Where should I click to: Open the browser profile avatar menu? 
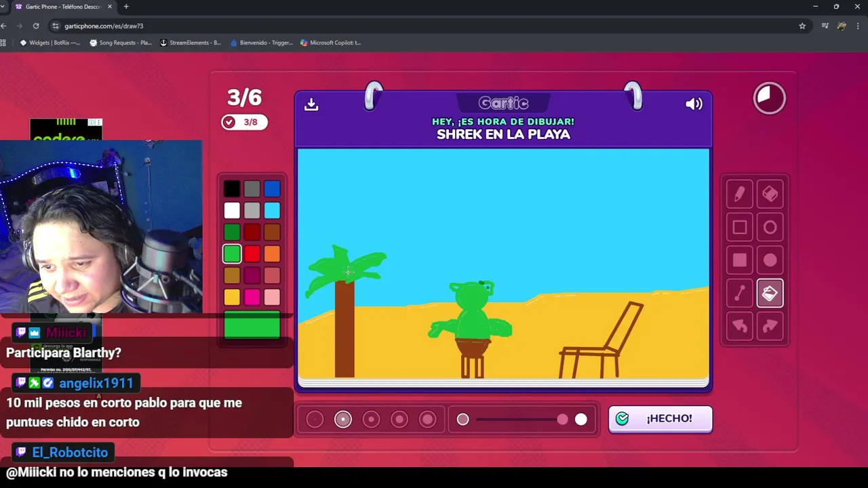pyautogui.click(x=842, y=26)
